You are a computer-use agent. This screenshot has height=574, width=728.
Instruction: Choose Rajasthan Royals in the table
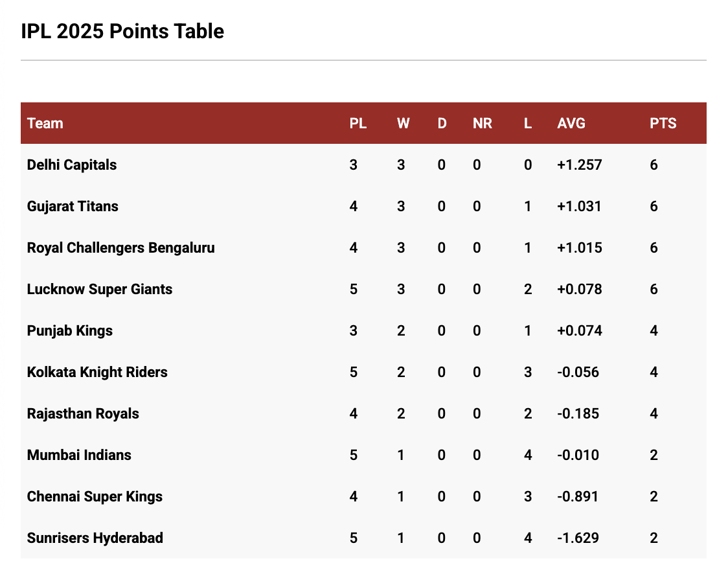pyautogui.click(x=83, y=413)
